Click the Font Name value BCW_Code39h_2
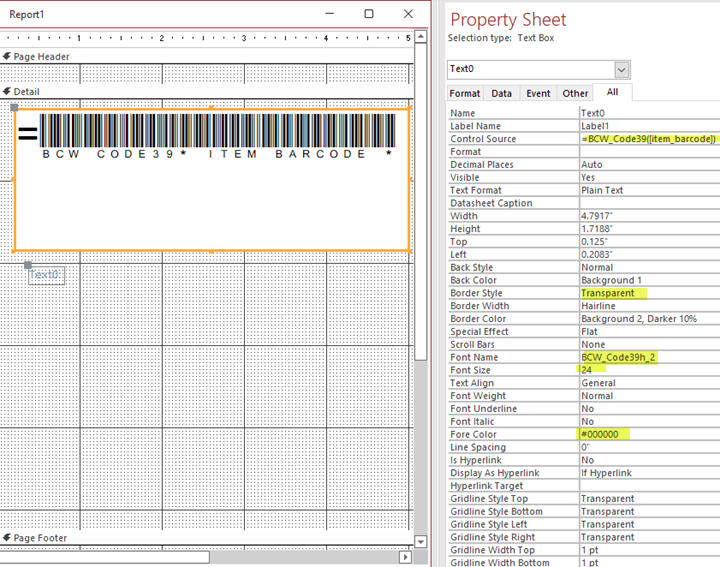 click(650, 357)
